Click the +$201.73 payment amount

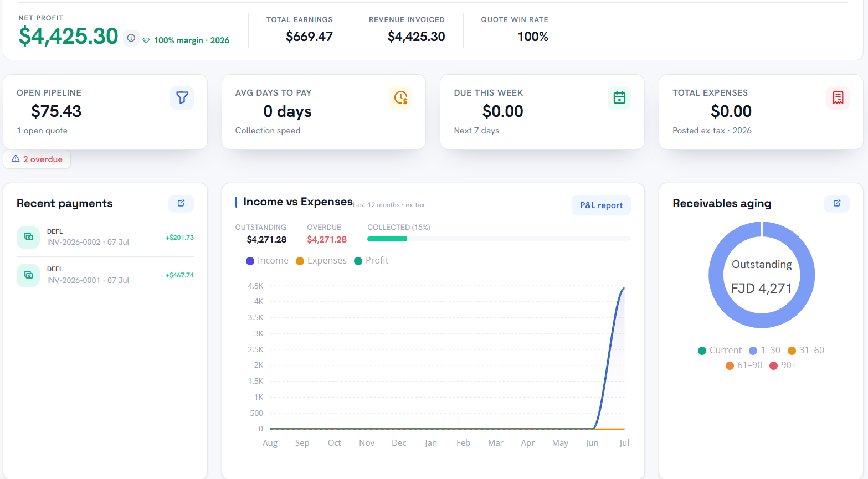(x=179, y=238)
